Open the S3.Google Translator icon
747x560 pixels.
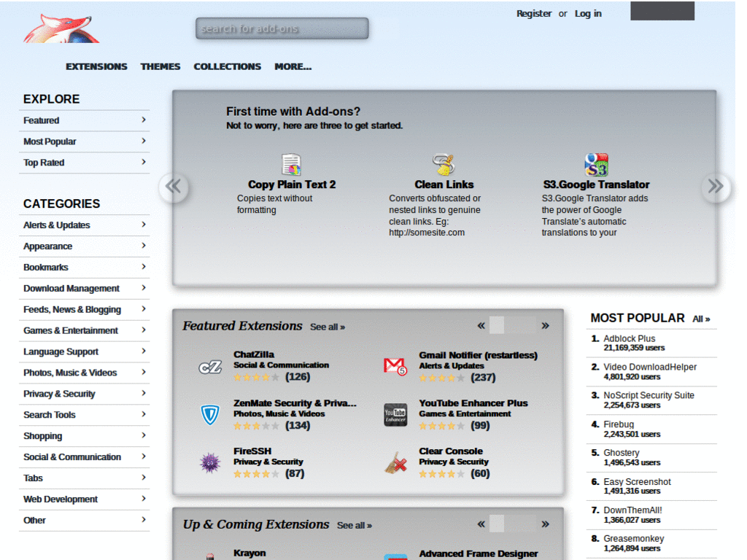(596, 165)
